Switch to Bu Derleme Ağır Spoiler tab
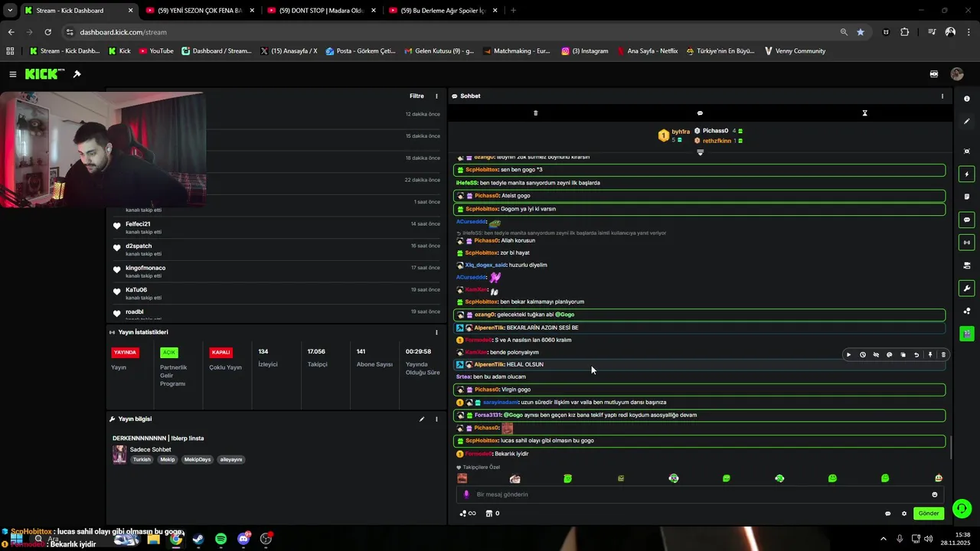 click(x=444, y=11)
